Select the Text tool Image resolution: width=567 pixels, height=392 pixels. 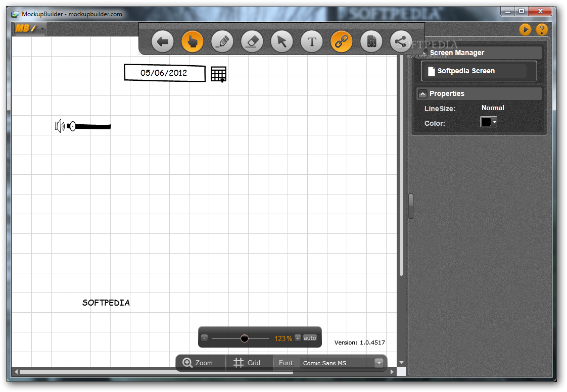(312, 41)
